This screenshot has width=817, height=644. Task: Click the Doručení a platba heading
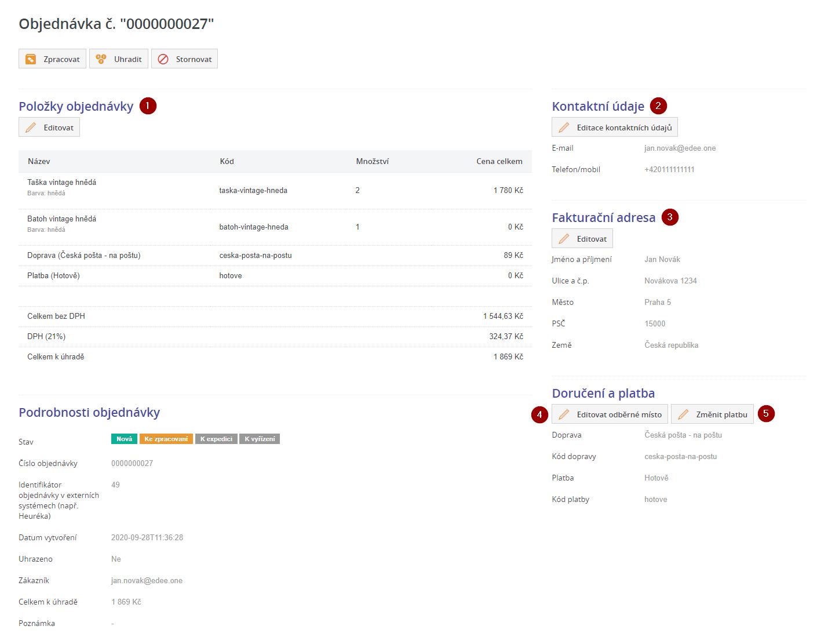pos(603,394)
